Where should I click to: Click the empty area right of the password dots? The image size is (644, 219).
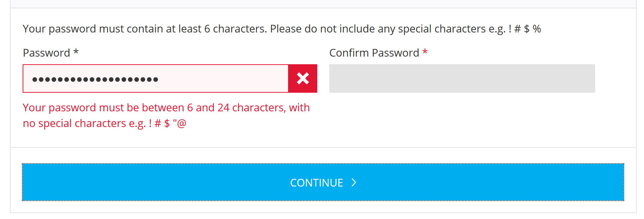coord(222,78)
